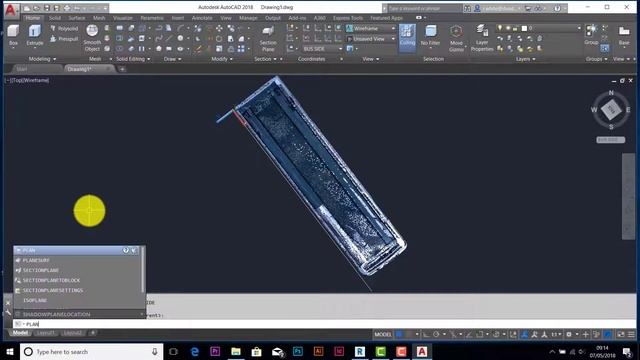Click the Windows search box
Image resolution: width=640 pixels, height=360 pixels.
click(91, 351)
